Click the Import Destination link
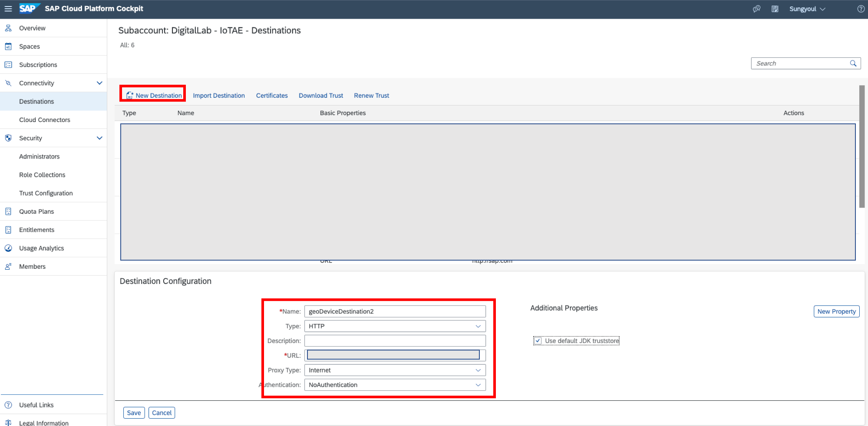This screenshot has width=868, height=426. click(219, 96)
